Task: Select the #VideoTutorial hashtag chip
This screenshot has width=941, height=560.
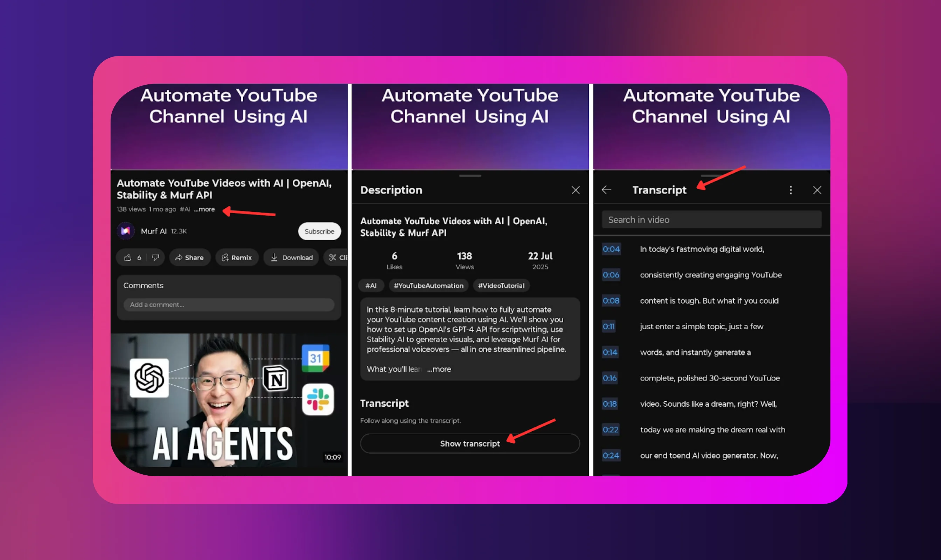Action: pyautogui.click(x=501, y=286)
